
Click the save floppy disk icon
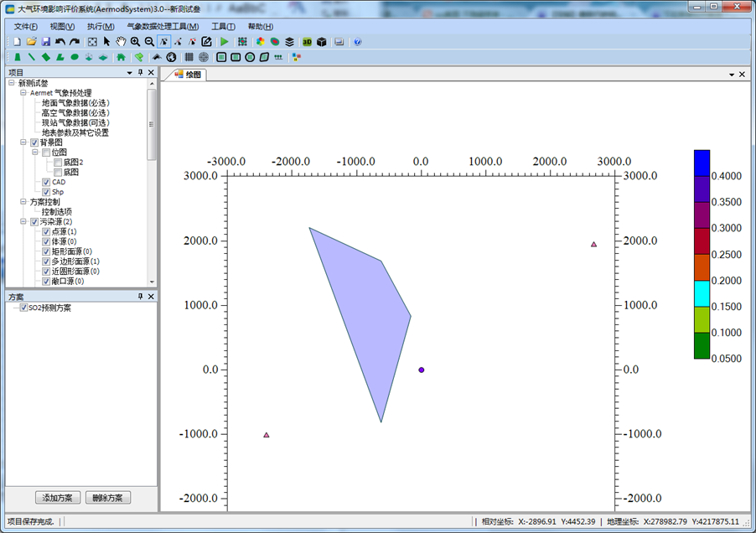(x=45, y=41)
